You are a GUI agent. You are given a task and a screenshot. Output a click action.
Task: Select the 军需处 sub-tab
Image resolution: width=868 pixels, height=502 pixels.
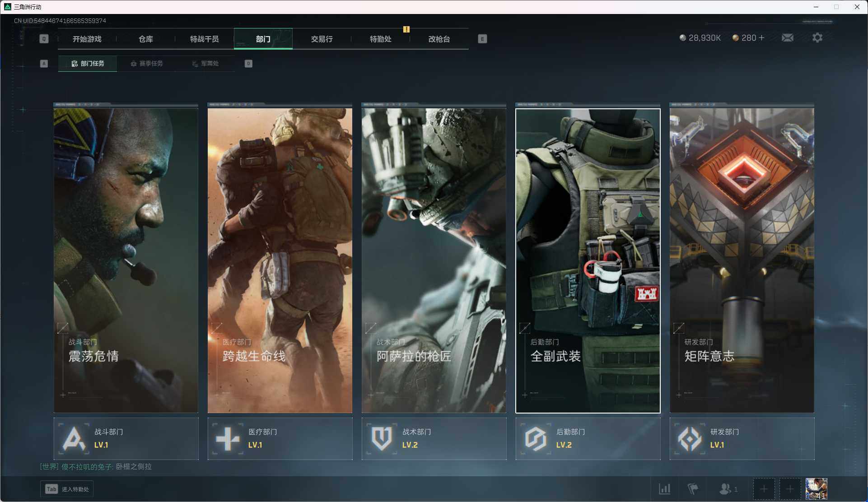click(x=205, y=64)
